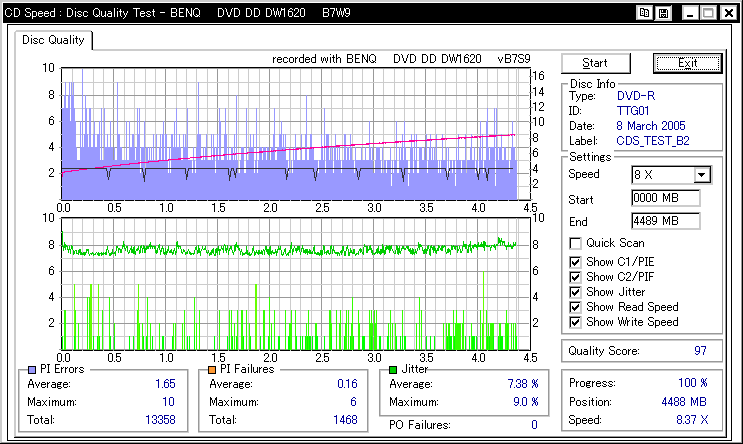The width and height of the screenshot is (743, 444).
Task: Toggle Show C2/PIF checkbox
Action: 575,277
